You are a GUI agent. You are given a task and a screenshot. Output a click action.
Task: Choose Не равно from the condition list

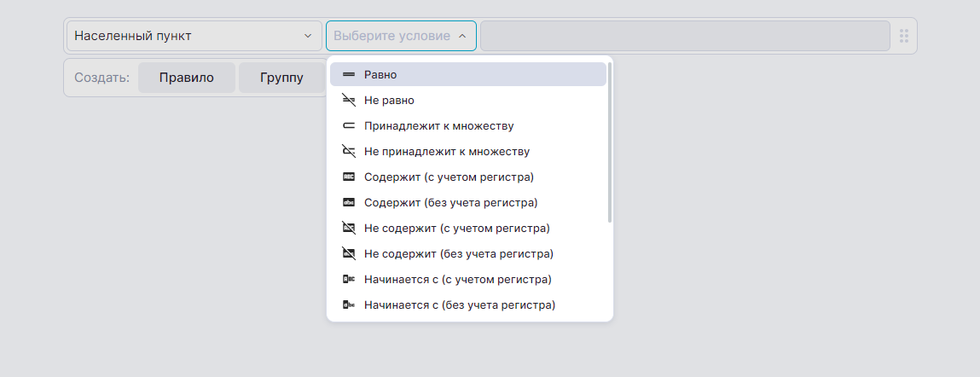pos(389,101)
